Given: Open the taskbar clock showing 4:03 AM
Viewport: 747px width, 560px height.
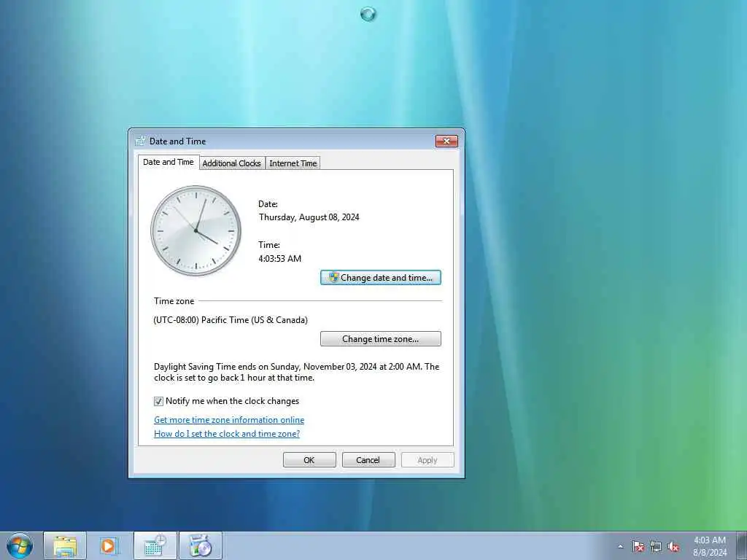Looking at the screenshot, I should tap(709, 546).
